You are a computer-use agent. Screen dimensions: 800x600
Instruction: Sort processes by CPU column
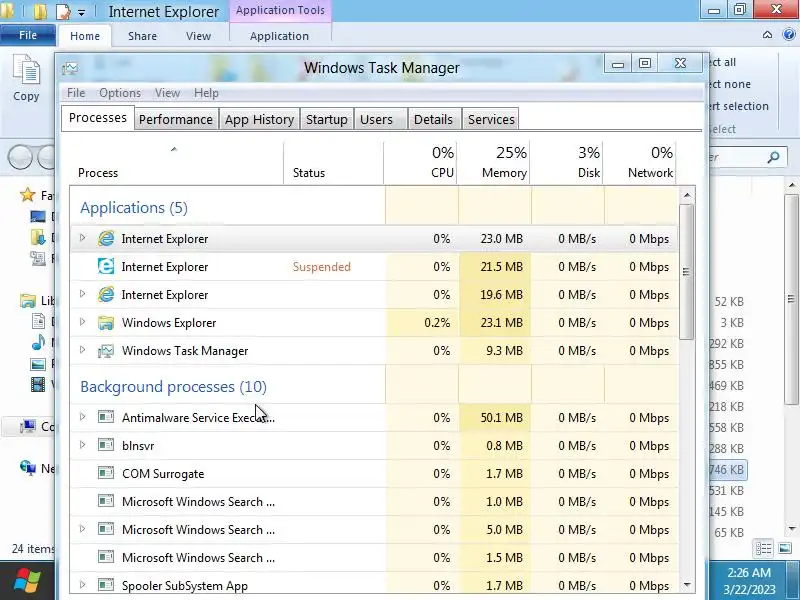420,163
